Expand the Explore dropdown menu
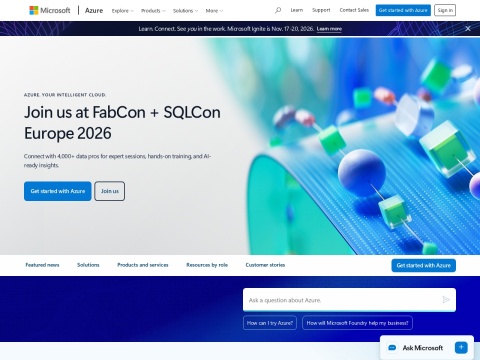 pyautogui.click(x=123, y=11)
